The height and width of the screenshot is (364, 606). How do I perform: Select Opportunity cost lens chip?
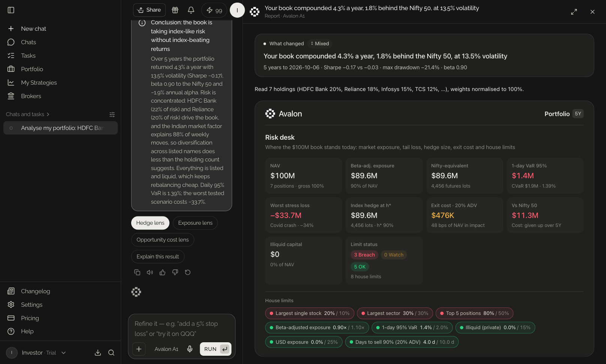(163, 240)
